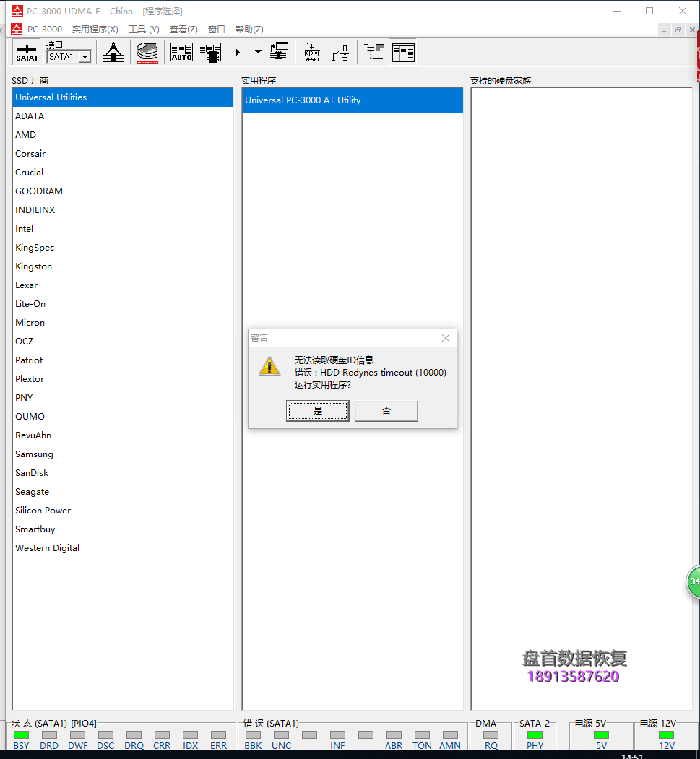
Task: Click the UNC error indicator
Action: 281,735
